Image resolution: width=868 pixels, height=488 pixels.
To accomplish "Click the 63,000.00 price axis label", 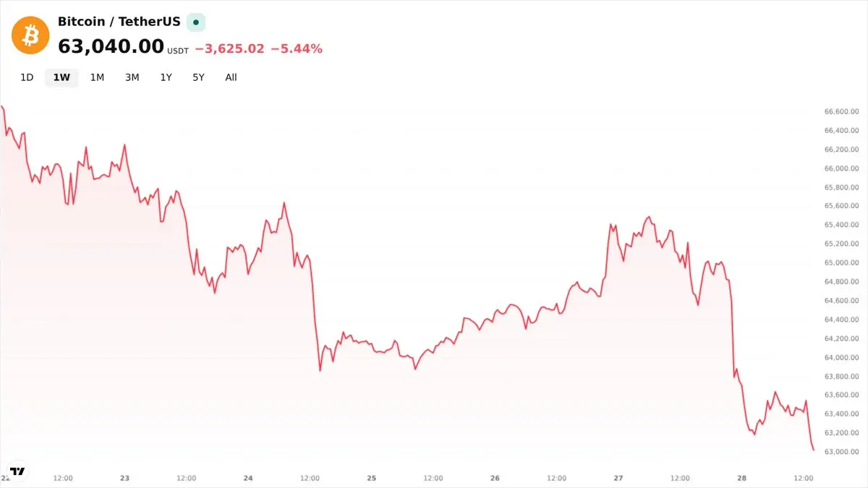I will [x=841, y=452].
